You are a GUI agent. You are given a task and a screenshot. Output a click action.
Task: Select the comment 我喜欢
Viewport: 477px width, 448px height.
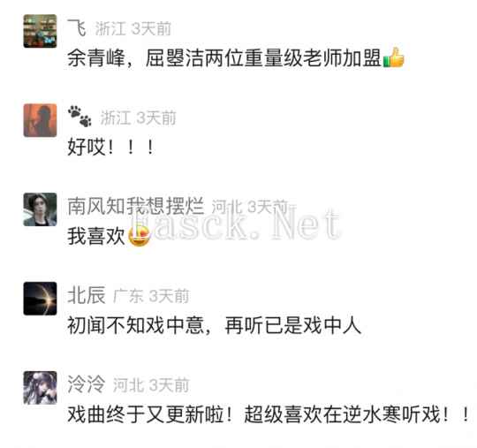coord(109,236)
